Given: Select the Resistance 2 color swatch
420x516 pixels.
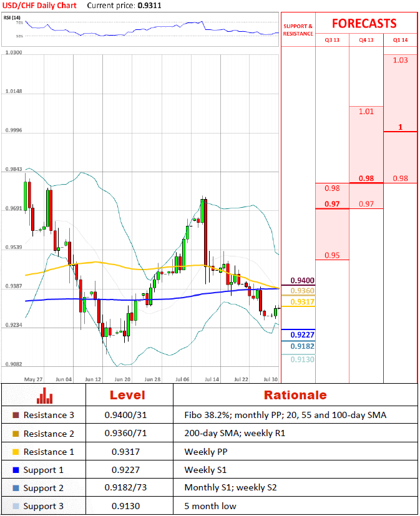Looking at the screenshot, I should tap(16, 434).
